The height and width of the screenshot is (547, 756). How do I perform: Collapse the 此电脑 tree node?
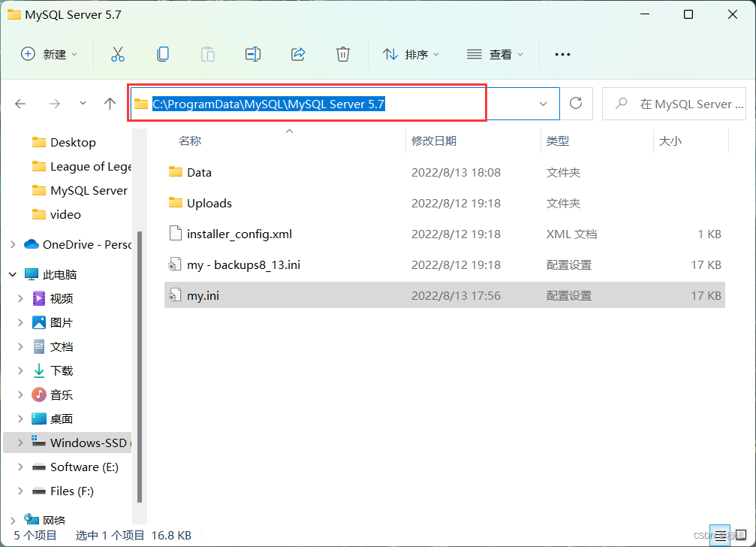(x=13, y=274)
